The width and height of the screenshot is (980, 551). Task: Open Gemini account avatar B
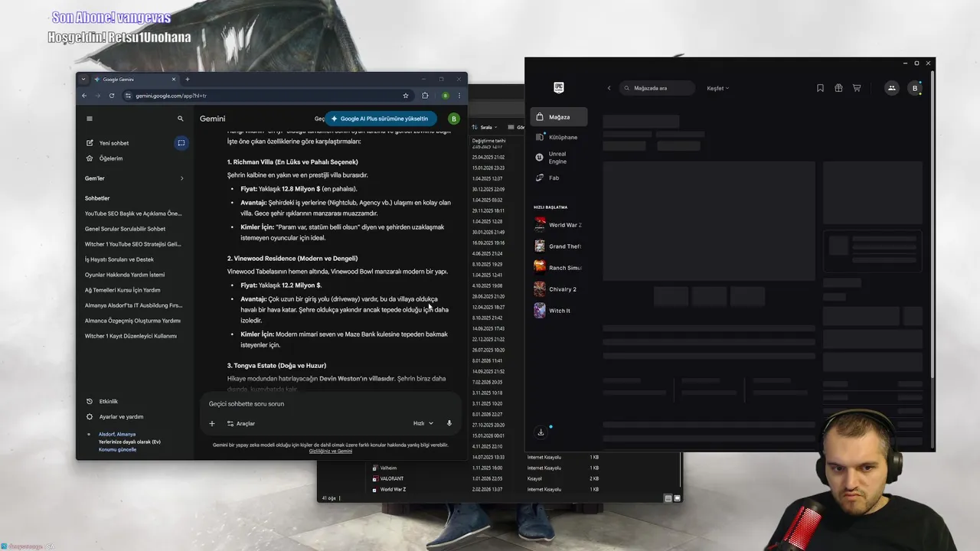(x=454, y=119)
